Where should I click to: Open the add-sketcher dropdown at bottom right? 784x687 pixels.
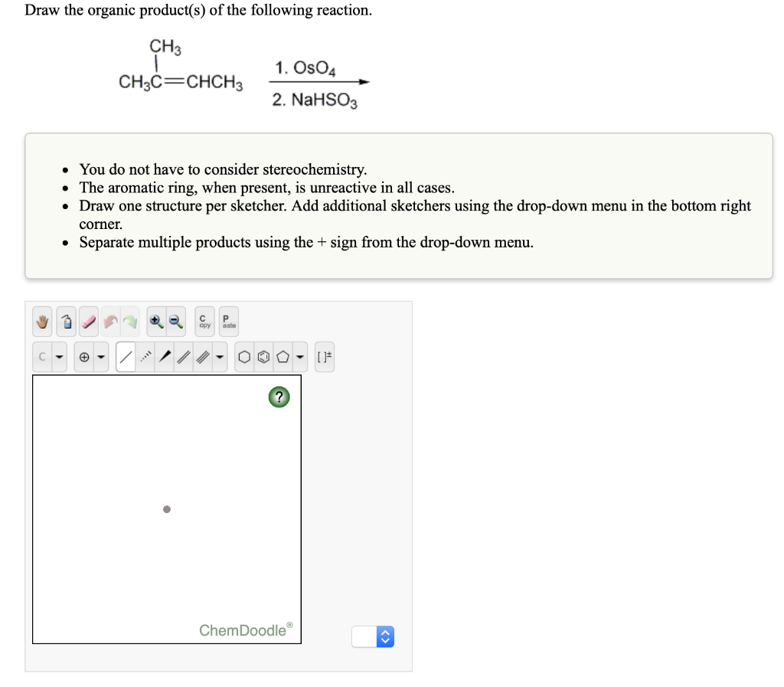pos(383,636)
